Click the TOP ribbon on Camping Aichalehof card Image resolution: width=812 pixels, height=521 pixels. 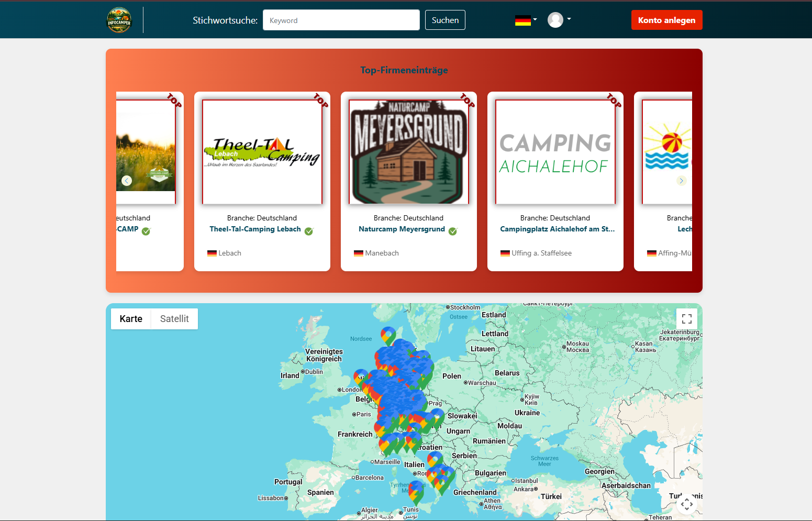614,100
